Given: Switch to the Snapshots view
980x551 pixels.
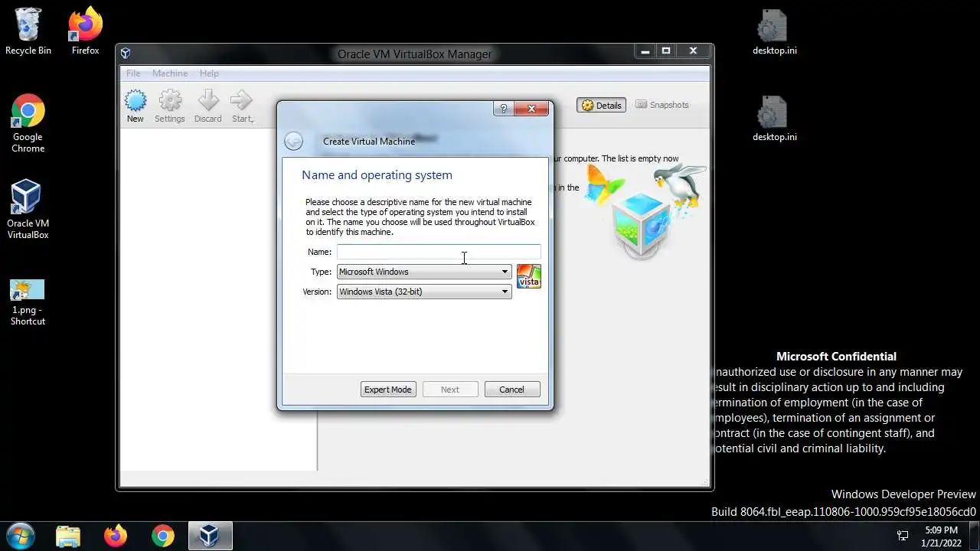Looking at the screenshot, I should pyautogui.click(x=662, y=105).
